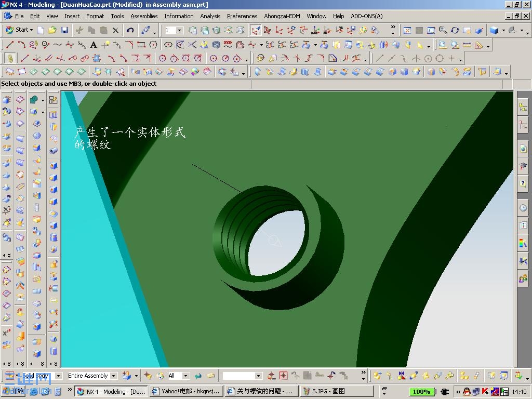Click the Start application button

19,30
